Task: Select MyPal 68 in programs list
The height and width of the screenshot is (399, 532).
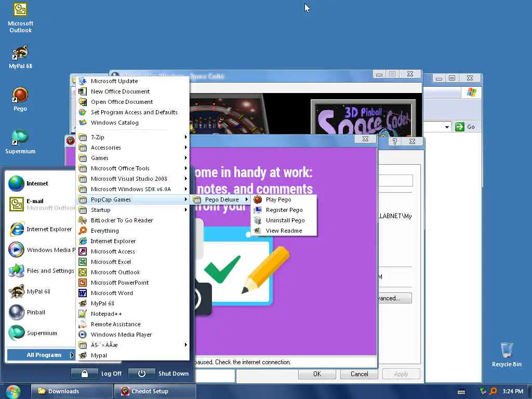Action: tap(133, 303)
